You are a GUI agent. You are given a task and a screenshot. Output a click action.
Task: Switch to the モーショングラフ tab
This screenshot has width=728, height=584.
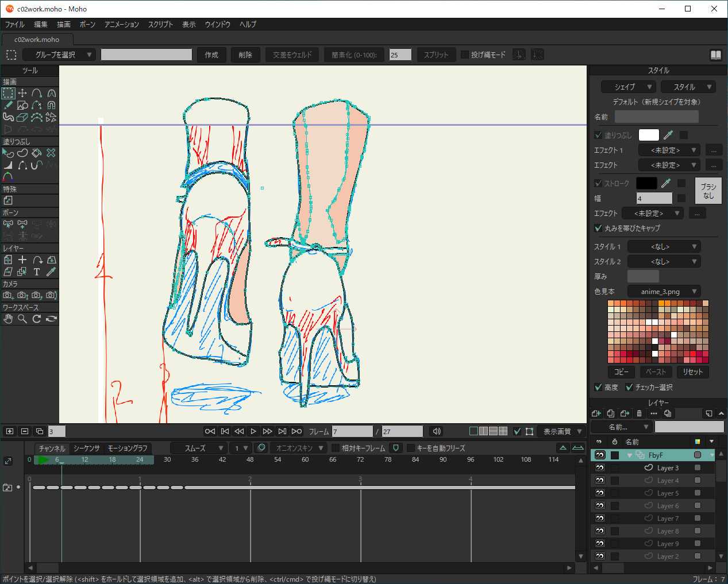tap(128, 448)
